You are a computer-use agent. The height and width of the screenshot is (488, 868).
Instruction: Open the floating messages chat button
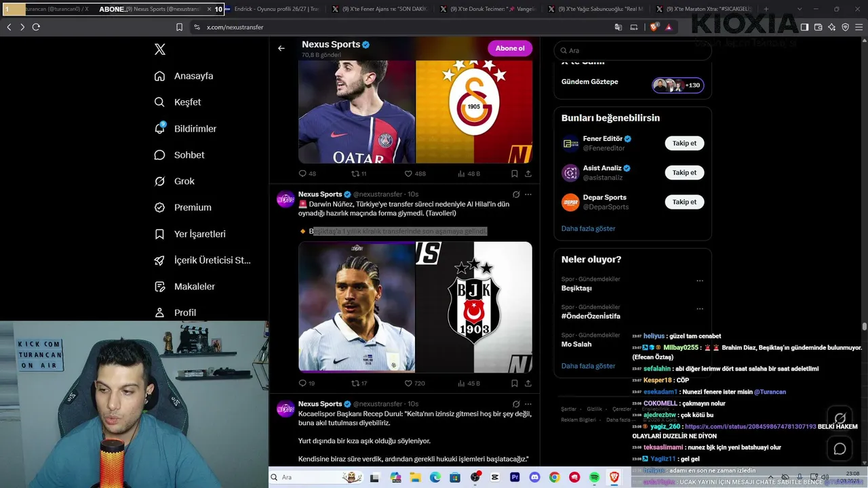pos(840,449)
